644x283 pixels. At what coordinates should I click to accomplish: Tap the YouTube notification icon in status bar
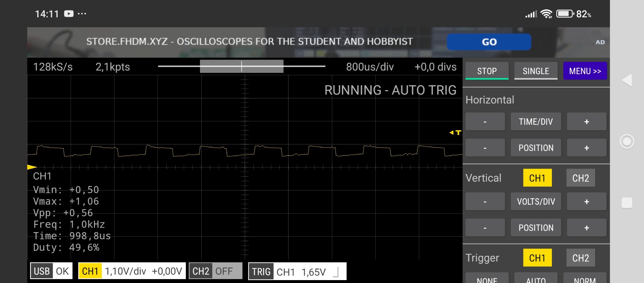coord(69,14)
